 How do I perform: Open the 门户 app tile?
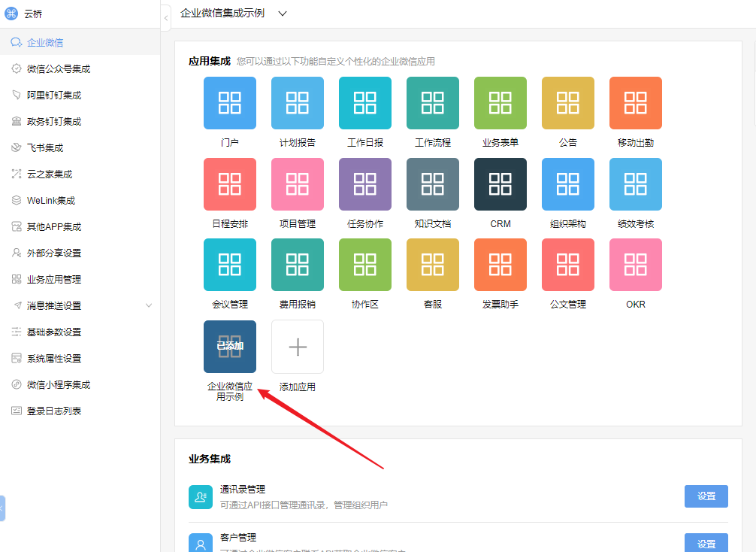pos(229,103)
